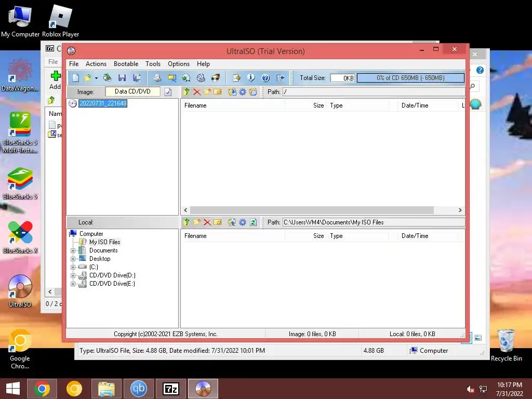Expand the Documents tree node
Image resolution: width=532 pixels, height=399 pixels.
[x=73, y=251]
